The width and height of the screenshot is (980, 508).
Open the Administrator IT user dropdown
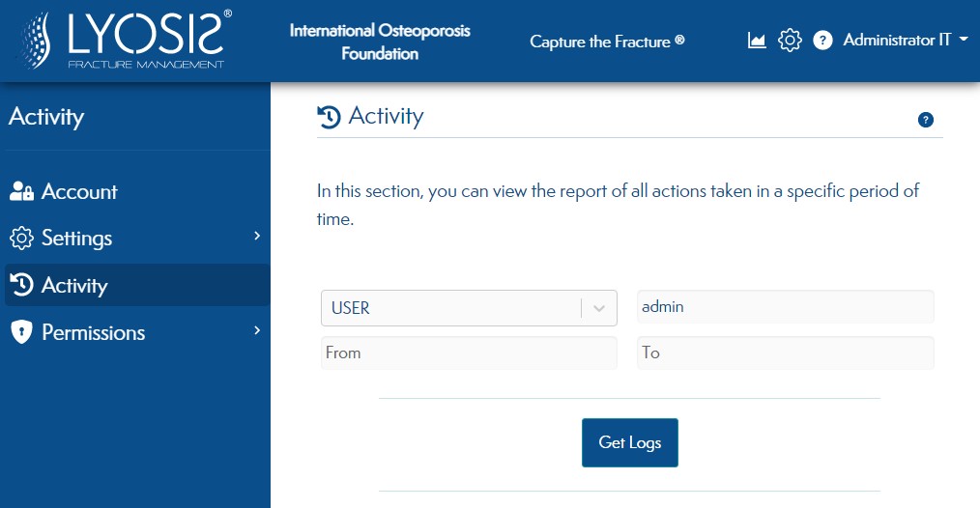[906, 40]
